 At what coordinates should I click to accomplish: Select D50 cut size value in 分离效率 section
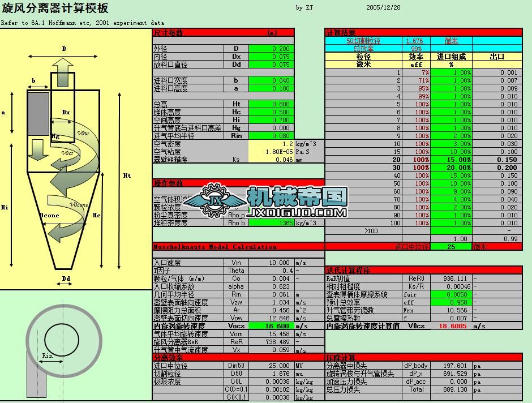pos(271,374)
